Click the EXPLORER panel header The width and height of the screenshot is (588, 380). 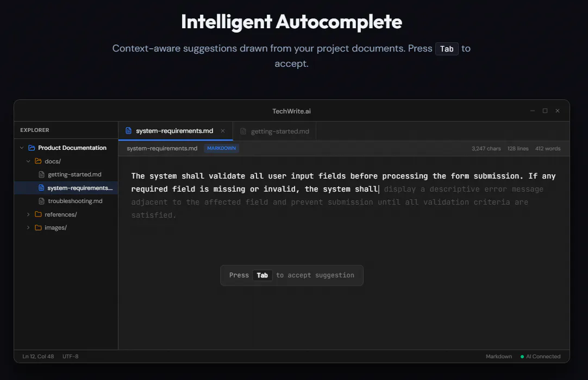[34, 130]
